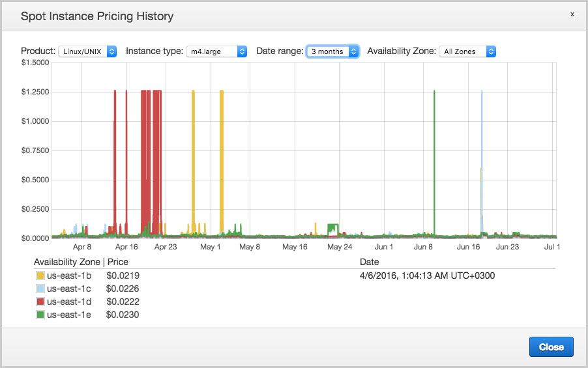Select the us-east-1b zone label
Viewport: 588px width, 368px height.
coord(69,276)
